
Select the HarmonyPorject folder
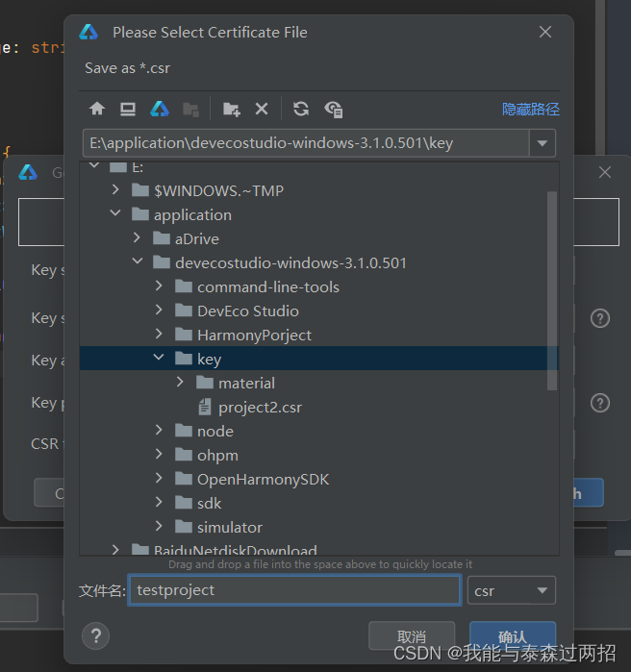[x=254, y=336]
